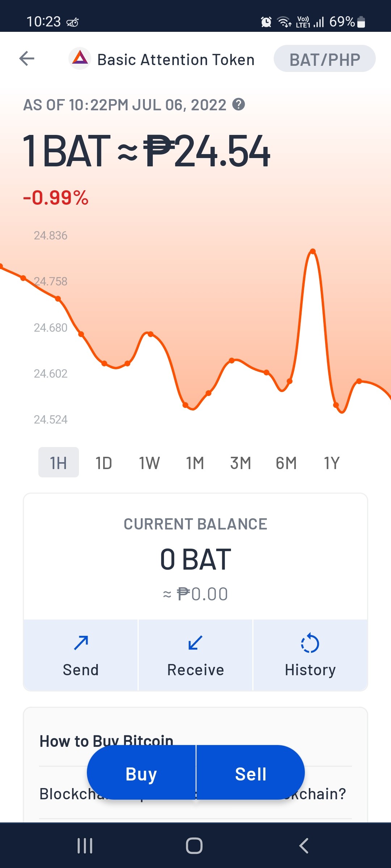Tap the Receive arrow icon
The image size is (391, 868).
pyautogui.click(x=195, y=643)
